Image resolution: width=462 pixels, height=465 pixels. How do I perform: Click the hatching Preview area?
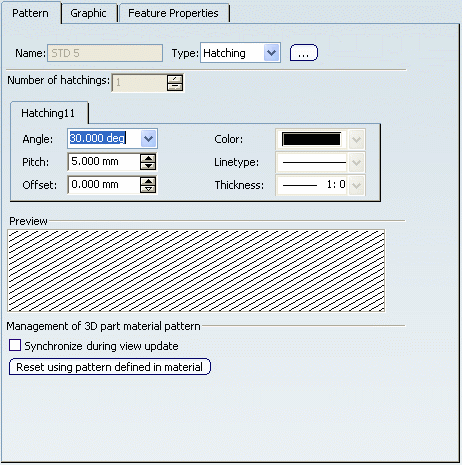pos(196,271)
